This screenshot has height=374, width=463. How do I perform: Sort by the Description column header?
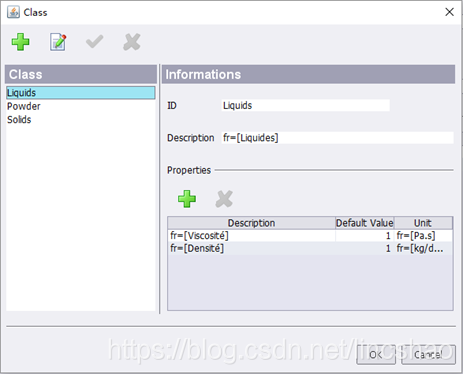pos(251,223)
